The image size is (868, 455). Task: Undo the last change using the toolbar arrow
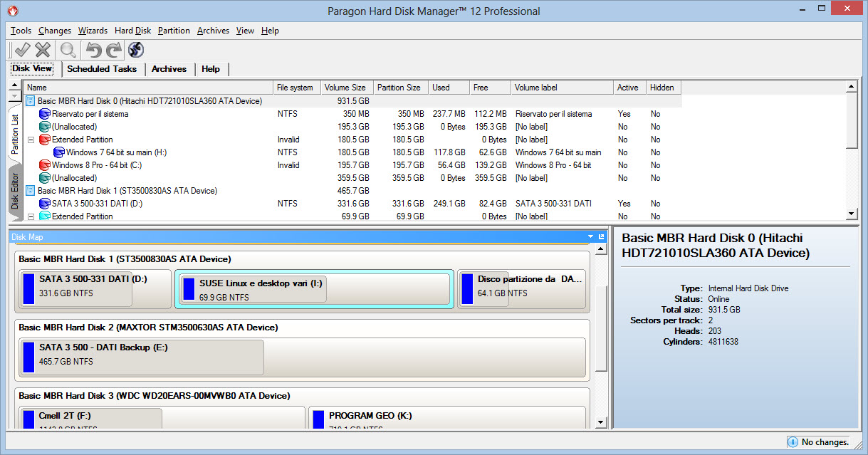(93, 49)
